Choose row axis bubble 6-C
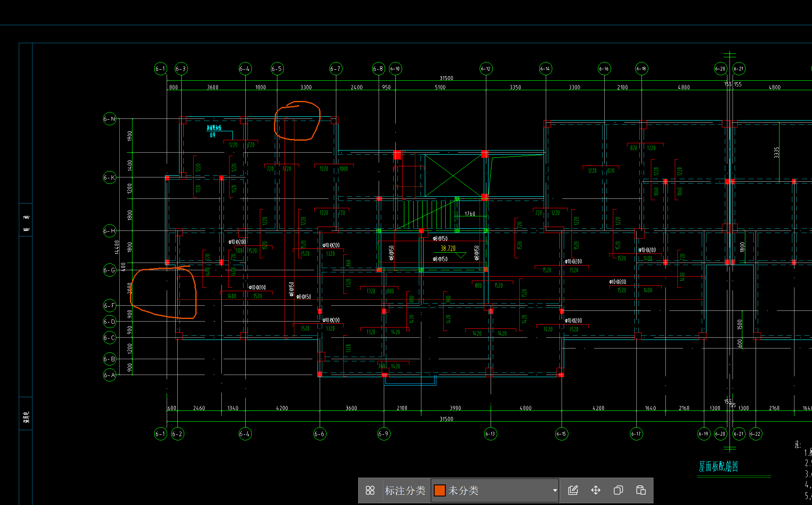 point(110,338)
